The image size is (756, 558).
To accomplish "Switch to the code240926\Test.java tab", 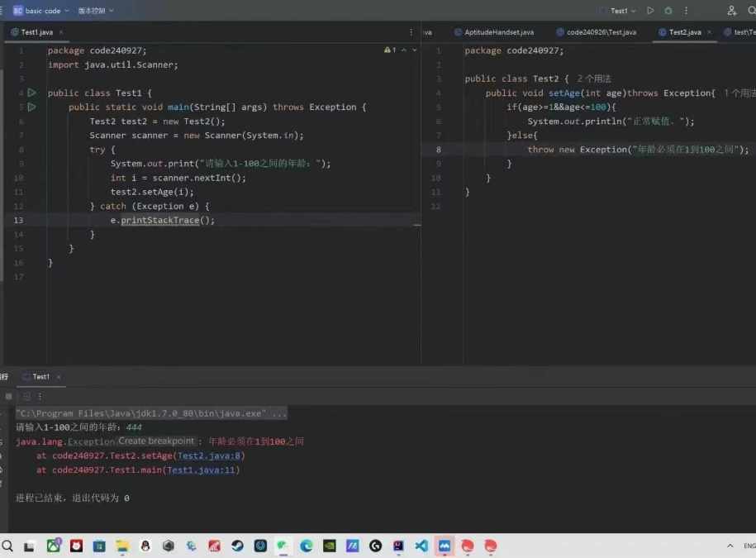I will (597, 32).
